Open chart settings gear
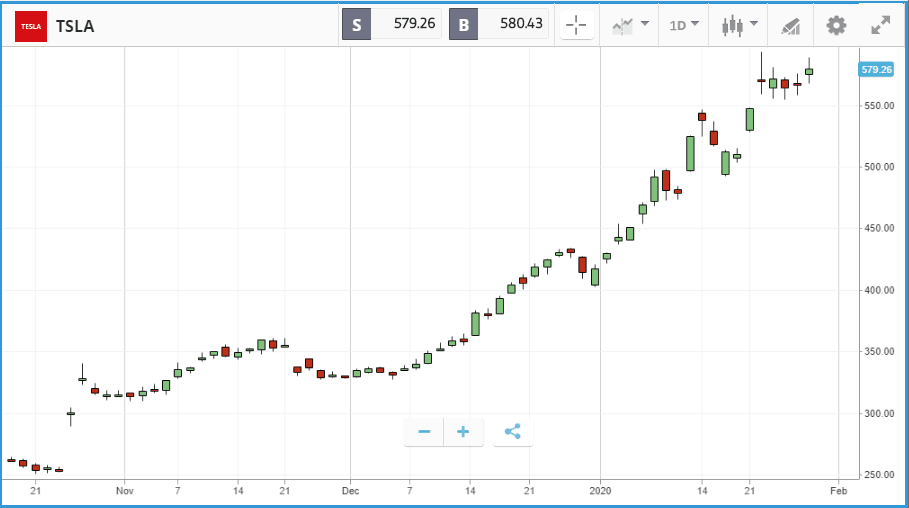Viewport: 909px width, 508px height. click(x=836, y=26)
